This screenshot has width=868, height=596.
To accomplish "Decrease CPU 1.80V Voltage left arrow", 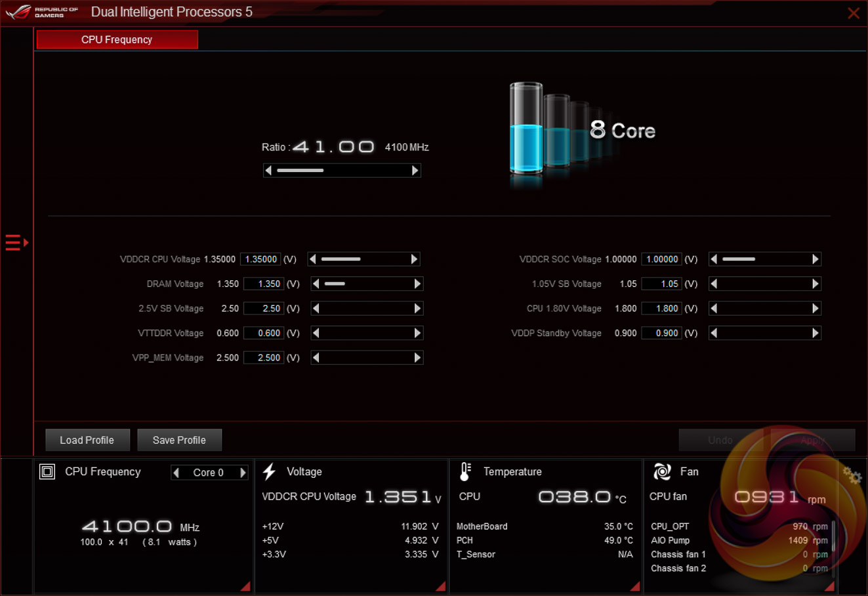I will pyautogui.click(x=714, y=309).
